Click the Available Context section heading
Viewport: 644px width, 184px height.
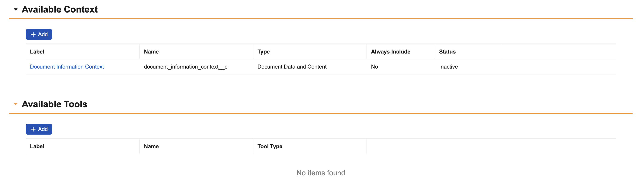click(x=59, y=10)
